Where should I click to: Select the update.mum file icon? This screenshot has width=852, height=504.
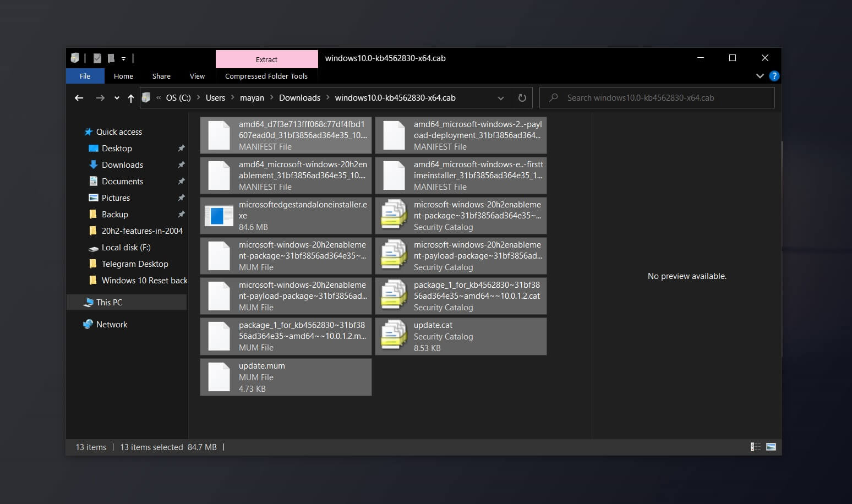click(x=219, y=377)
